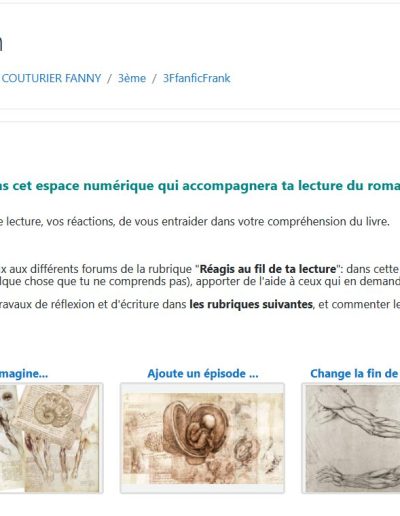The image size is (400, 516).
Task: Click the truncated page title at top left
Action: 1,43
